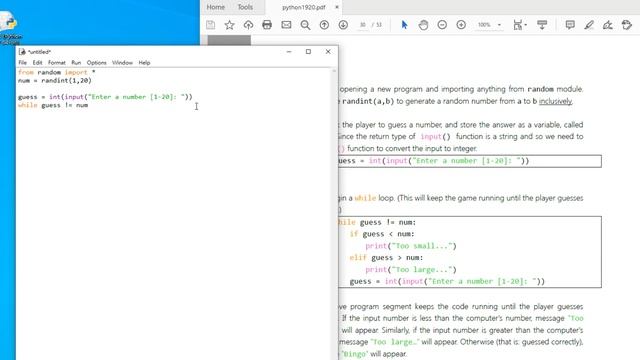This screenshot has height=360, width=640.
Task: Send PDF by email envelope icon
Action: click(286, 25)
